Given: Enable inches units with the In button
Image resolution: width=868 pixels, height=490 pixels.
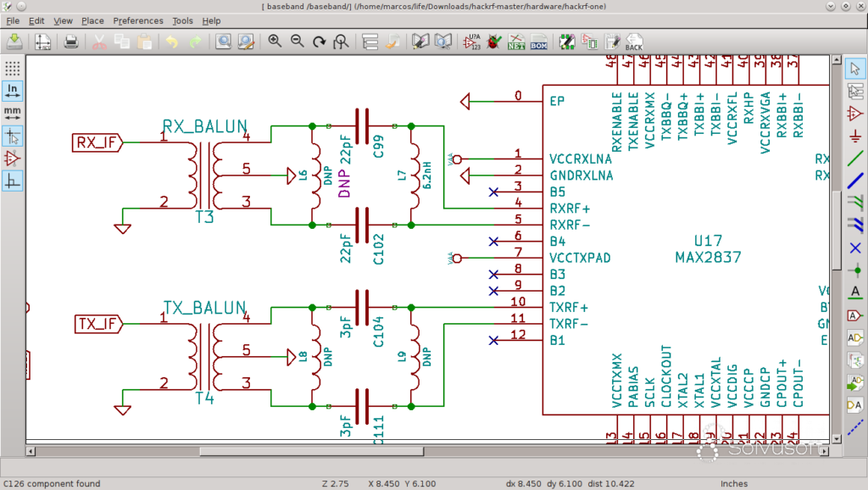Looking at the screenshot, I should pos(12,89).
